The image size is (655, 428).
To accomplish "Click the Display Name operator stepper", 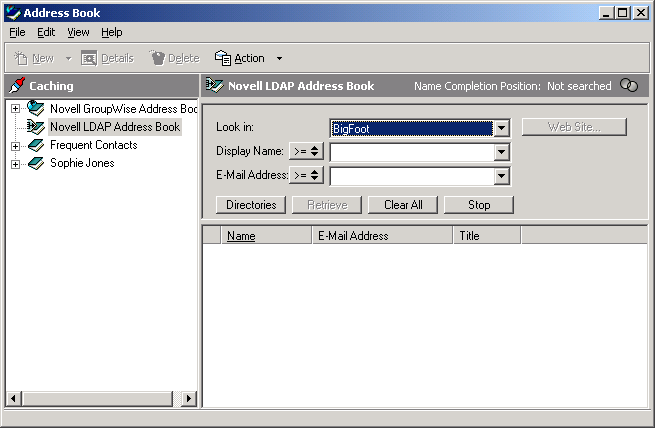I will coord(306,151).
